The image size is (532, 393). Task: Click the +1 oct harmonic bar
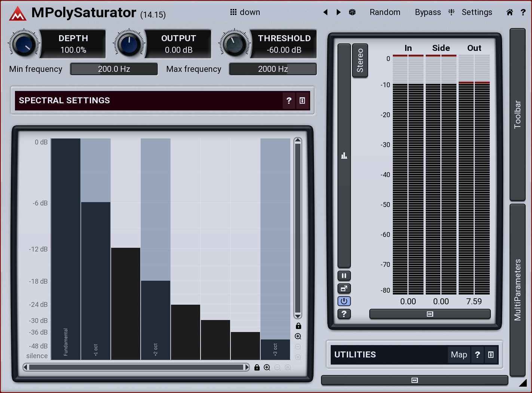[x=96, y=281]
